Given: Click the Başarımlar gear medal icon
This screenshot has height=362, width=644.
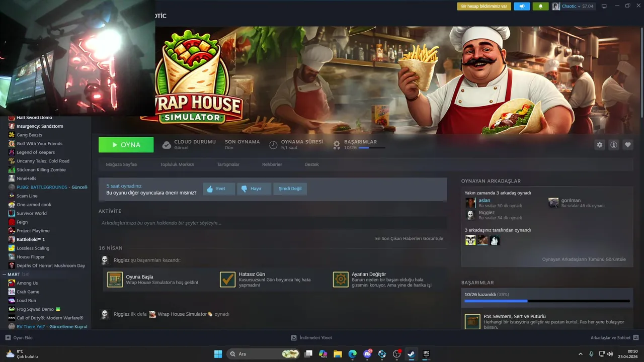Looking at the screenshot, I should pos(337,145).
